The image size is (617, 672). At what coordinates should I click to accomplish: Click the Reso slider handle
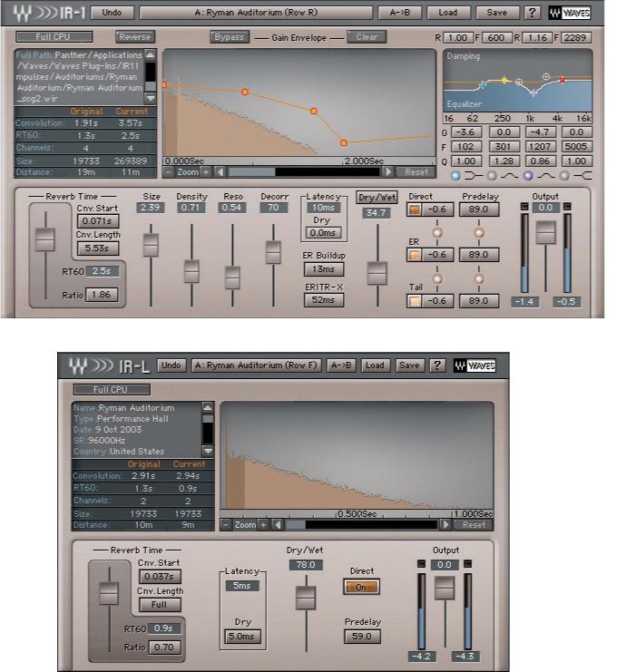(232, 278)
